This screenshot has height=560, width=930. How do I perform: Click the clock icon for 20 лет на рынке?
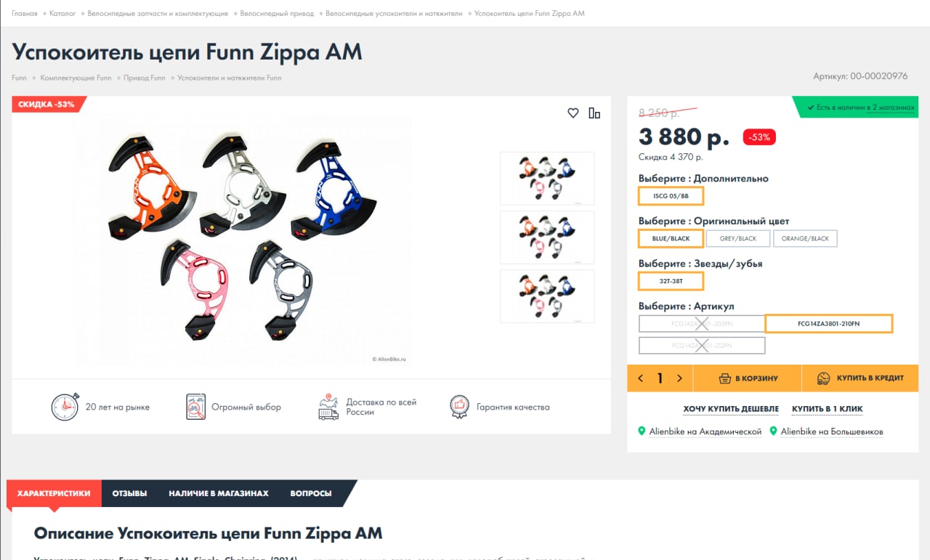pos(65,407)
